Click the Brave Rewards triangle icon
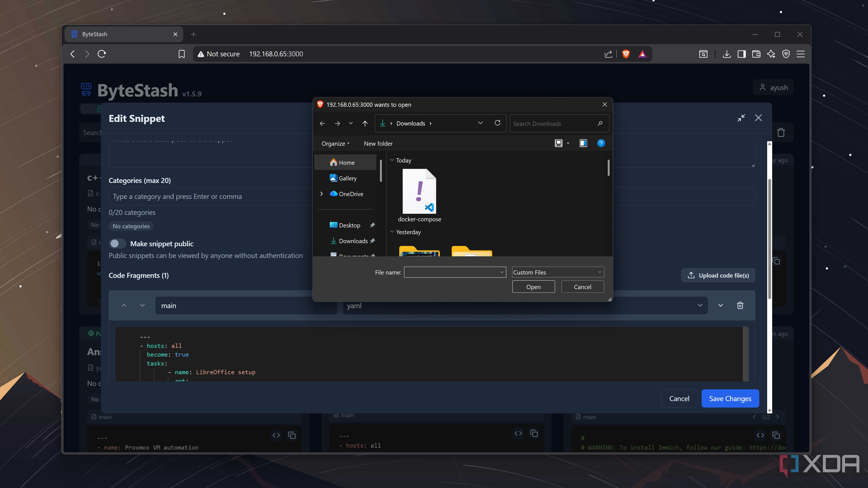868x488 pixels. tap(643, 54)
